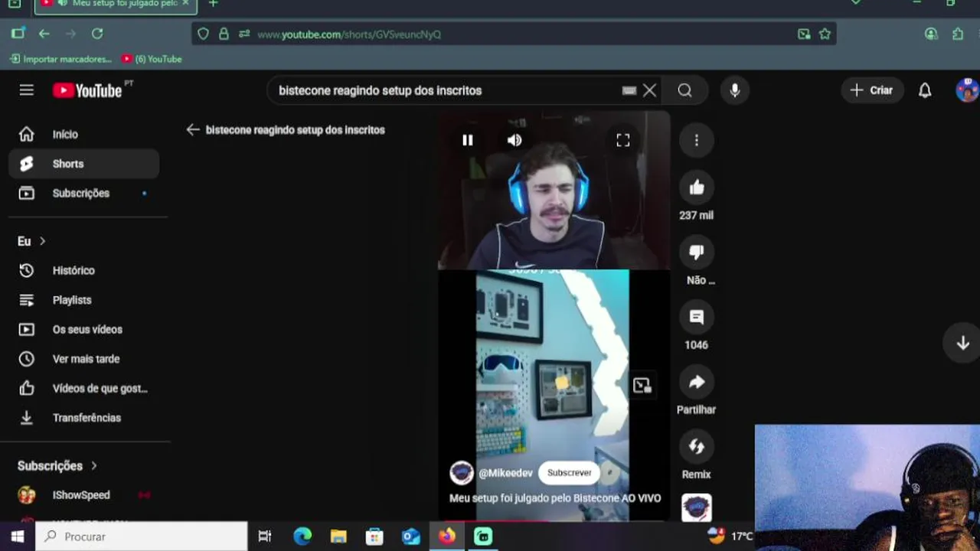Like the Short with 237 mil likes
This screenshot has height=551, width=980.
696,187
